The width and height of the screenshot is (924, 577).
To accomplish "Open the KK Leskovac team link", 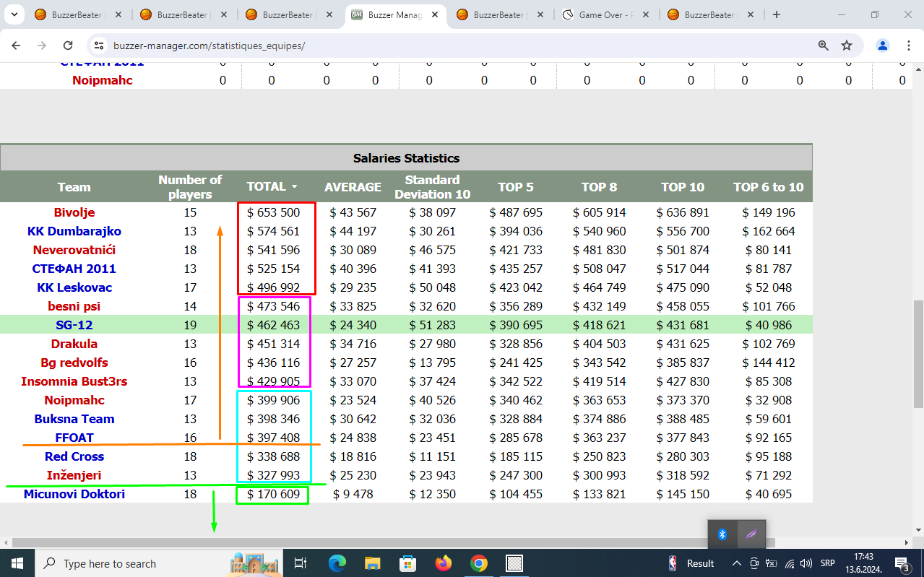I will point(74,287).
